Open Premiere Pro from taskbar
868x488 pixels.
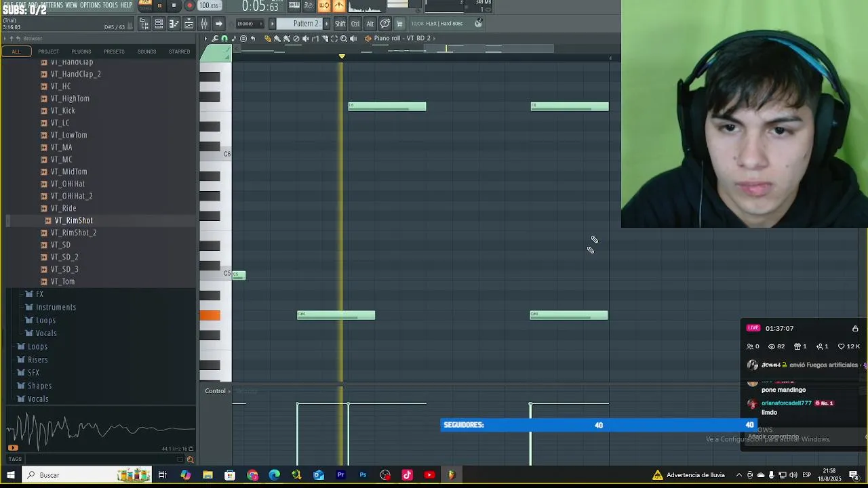tap(340, 475)
